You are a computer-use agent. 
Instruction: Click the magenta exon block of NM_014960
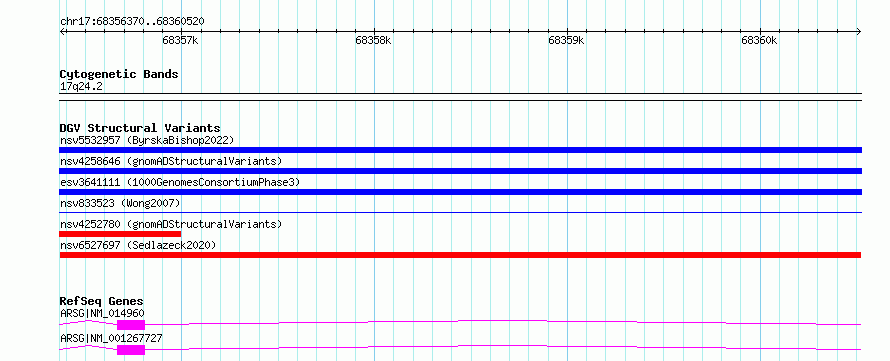(x=131, y=325)
